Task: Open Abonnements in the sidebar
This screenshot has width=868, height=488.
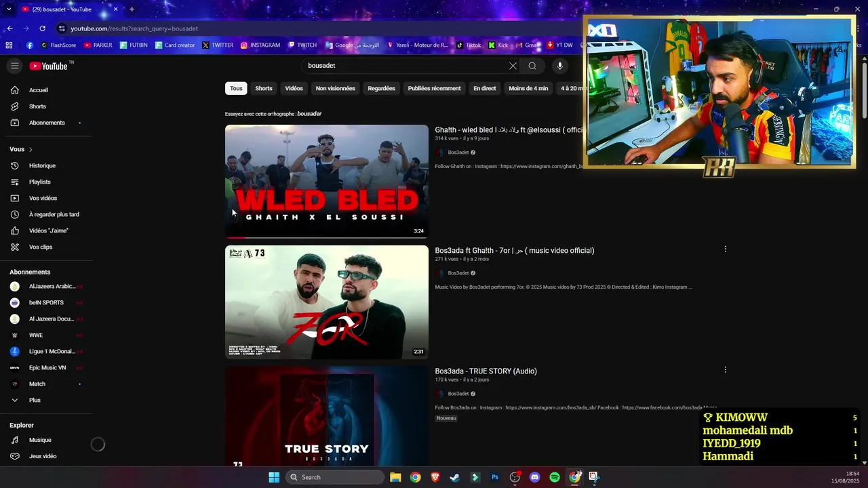Action: [47, 123]
